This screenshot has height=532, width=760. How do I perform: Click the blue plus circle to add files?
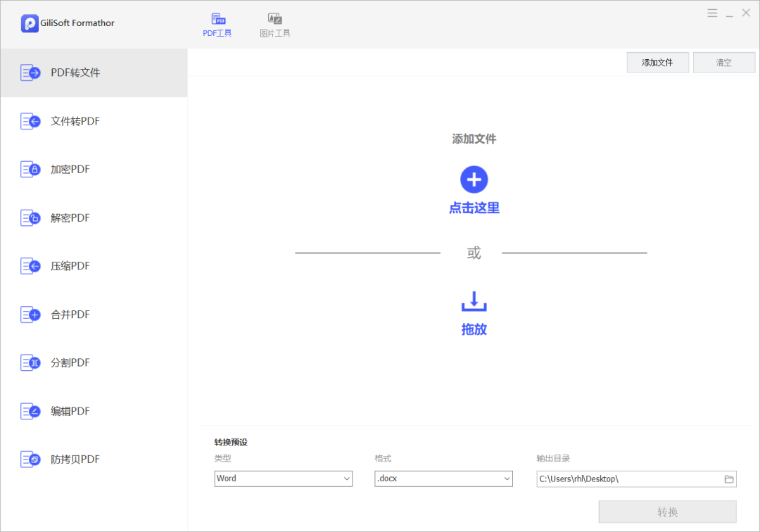(474, 180)
